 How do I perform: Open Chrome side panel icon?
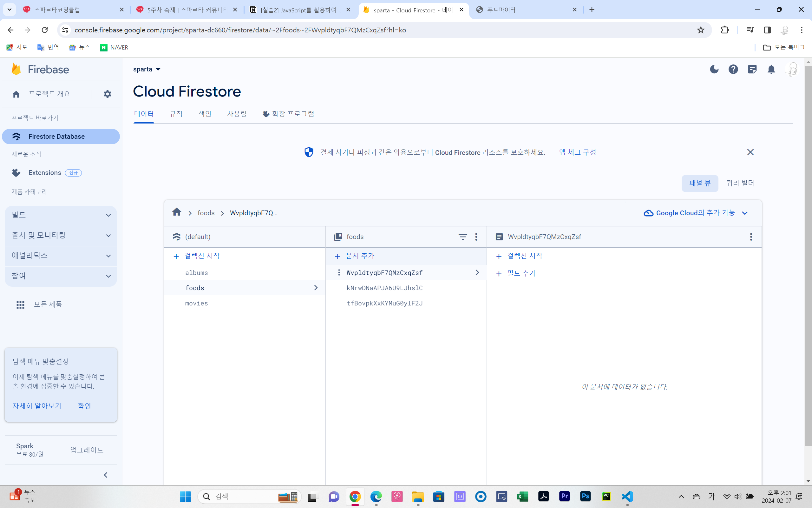tap(767, 30)
